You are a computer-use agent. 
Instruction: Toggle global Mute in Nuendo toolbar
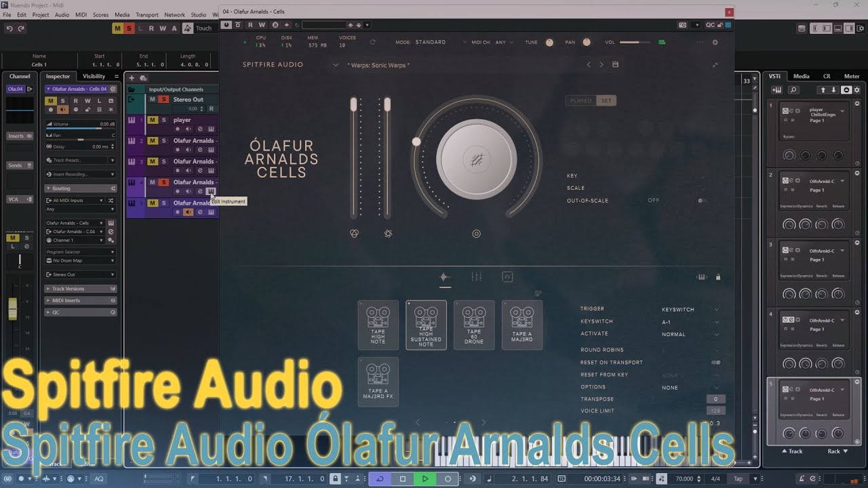(117, 28)
